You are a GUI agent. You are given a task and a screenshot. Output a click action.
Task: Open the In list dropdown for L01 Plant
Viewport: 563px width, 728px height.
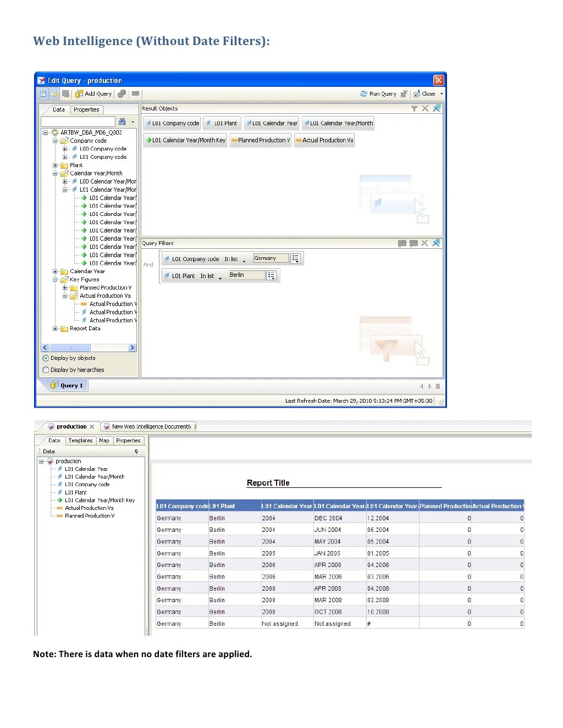220,275
